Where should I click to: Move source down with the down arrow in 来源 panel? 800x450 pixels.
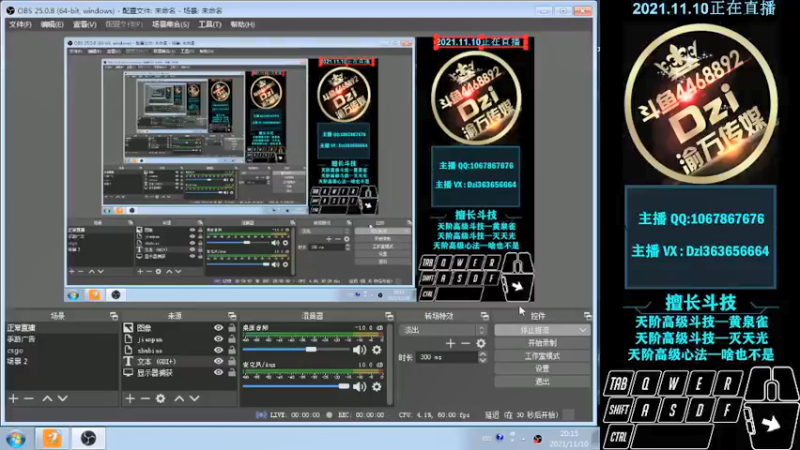click(x=194, y=398)
